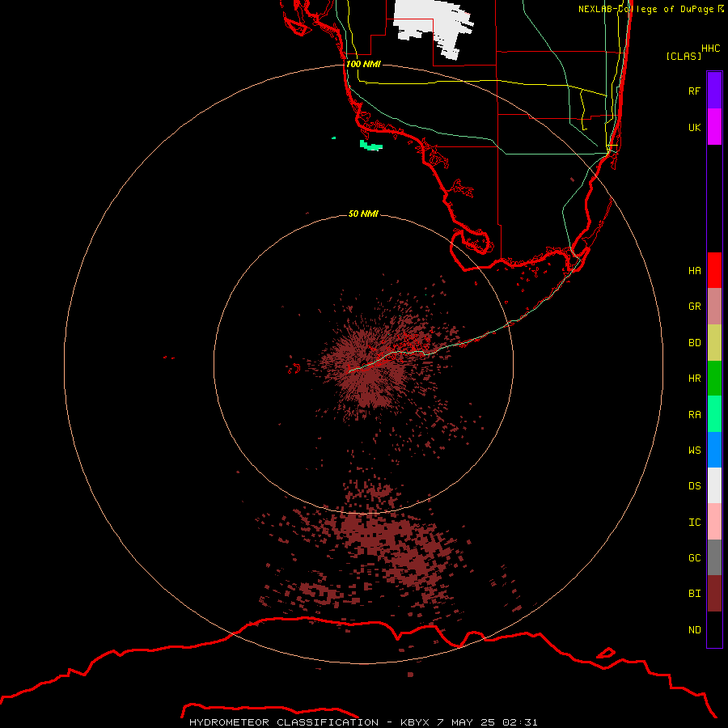The width and height of the screenshot is (728, 728).
Task: Click the IC legend label
Action: coord(694,523)
